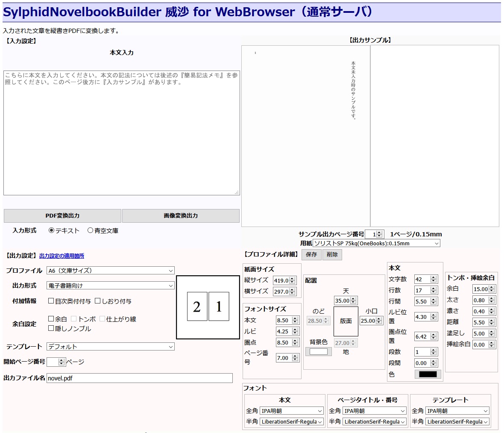Click the 背景色 white color swatch
This screenshot has width=504, height=433.
click(319, 352)
